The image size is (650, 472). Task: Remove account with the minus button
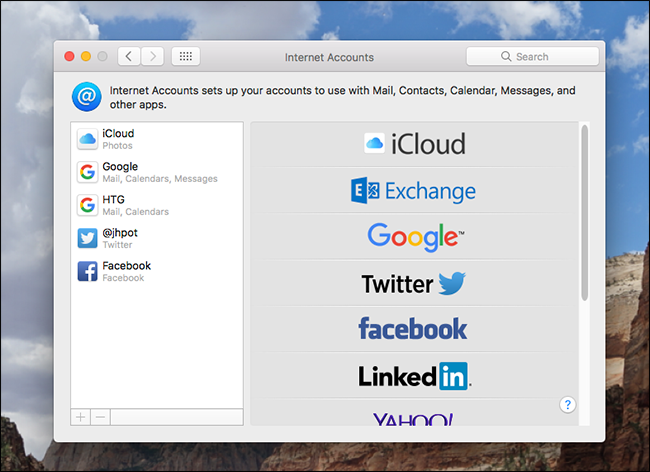click(x=101, y=417)
